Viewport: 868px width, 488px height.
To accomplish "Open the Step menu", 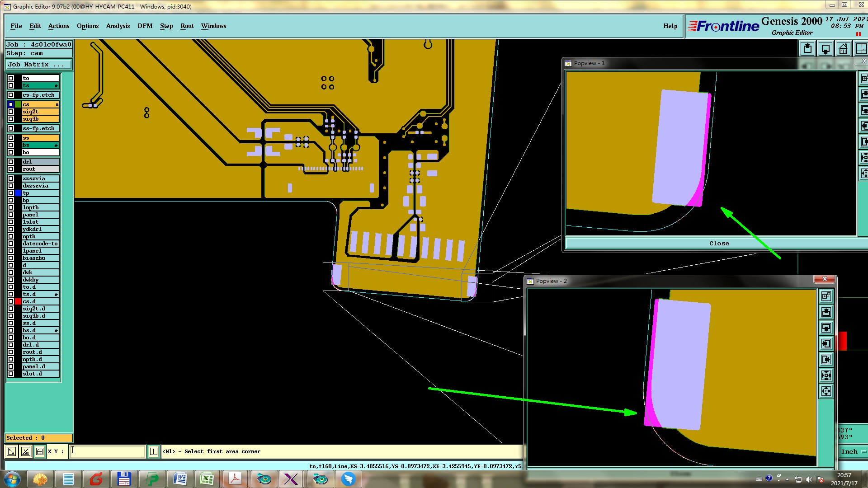I will pos(166,26).
